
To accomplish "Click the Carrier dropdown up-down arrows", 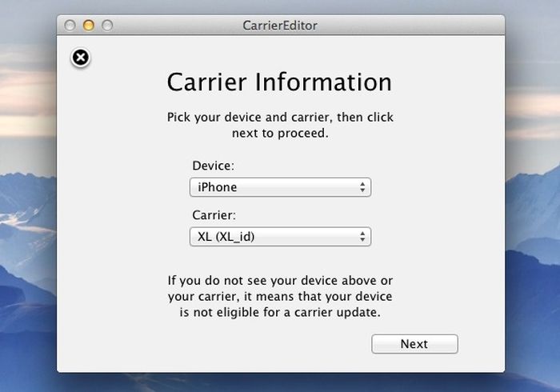I will [362, 236].
